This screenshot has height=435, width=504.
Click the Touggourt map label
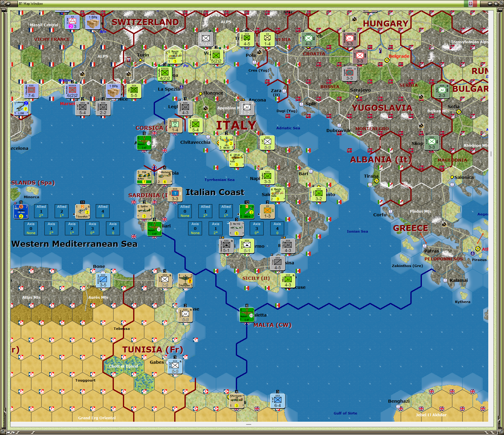85,380
